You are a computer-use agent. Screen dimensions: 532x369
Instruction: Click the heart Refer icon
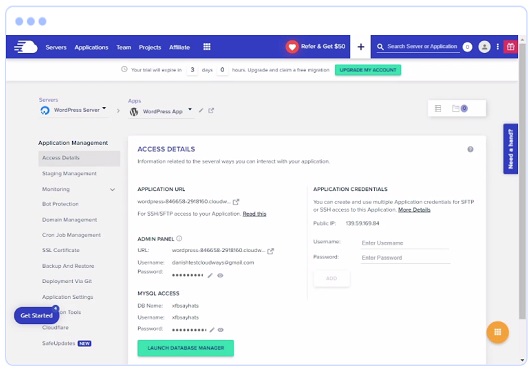point(292,46)
